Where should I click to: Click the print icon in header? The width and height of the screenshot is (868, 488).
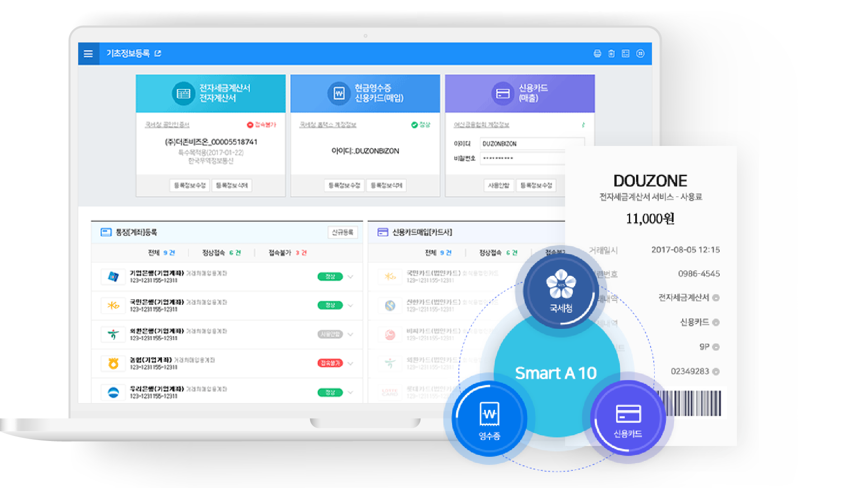pyautogui.click(x=597, y=54)
